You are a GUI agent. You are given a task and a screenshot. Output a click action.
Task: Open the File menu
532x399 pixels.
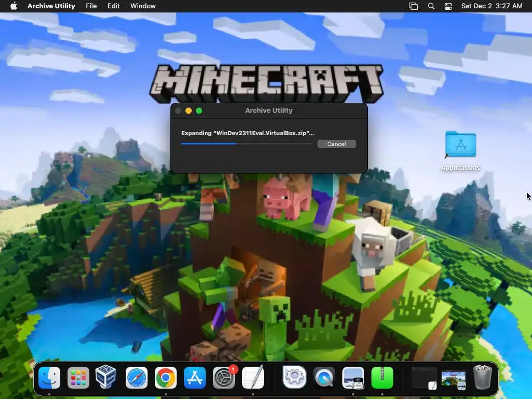coord(91,6)
